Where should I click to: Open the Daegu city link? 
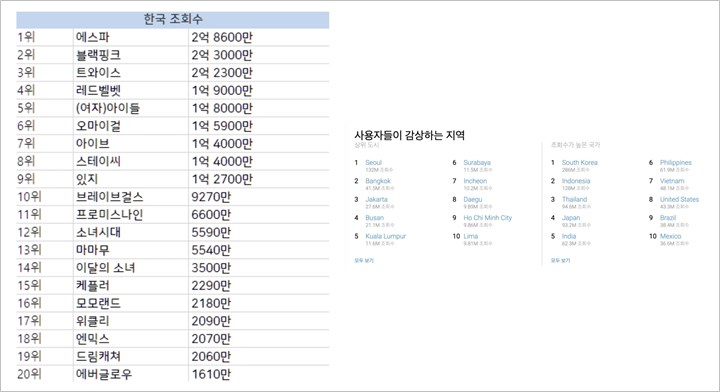coord(472,199)
